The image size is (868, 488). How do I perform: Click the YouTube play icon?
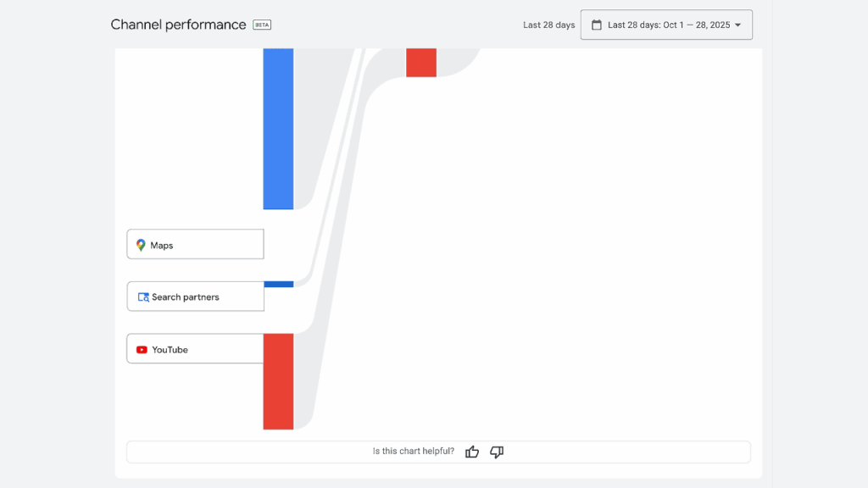click(x=141, y=348)
